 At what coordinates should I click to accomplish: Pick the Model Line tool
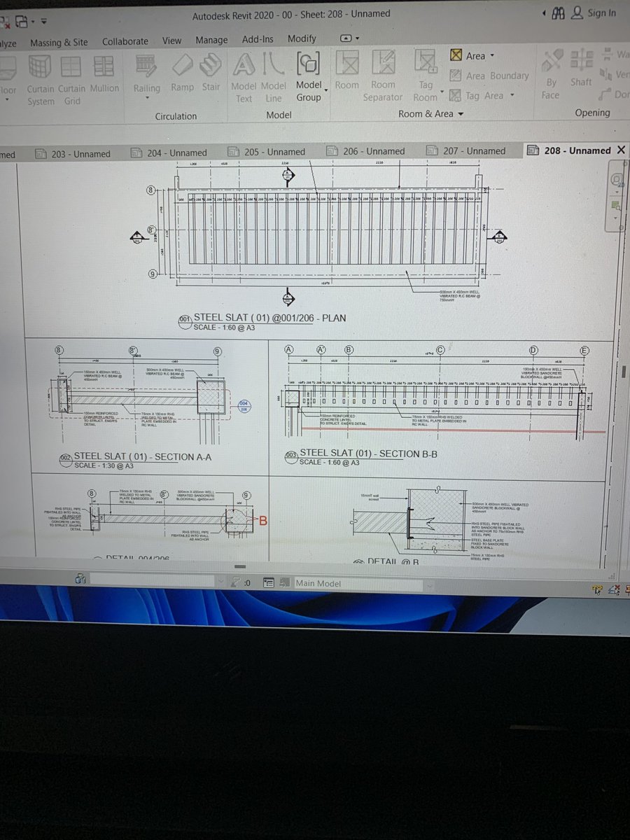point(274,79)
